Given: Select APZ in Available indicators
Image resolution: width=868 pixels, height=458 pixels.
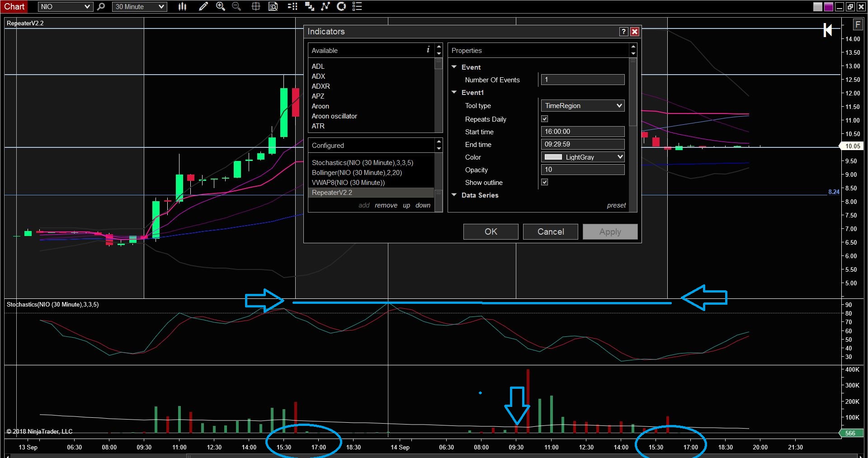Looking at the screenshot, I should tap(318, 96).
